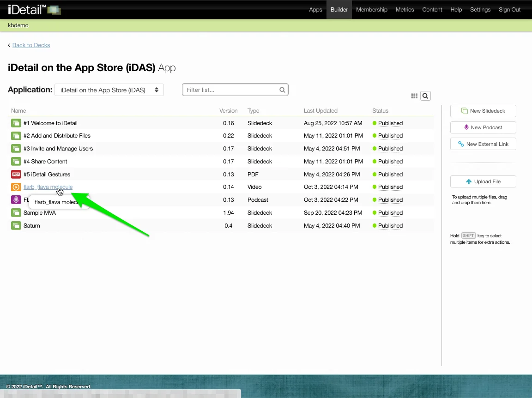Open Settings from the top navigation
Image resolution: width=532 pixels, height=398 pixels.
coord(480,10)
